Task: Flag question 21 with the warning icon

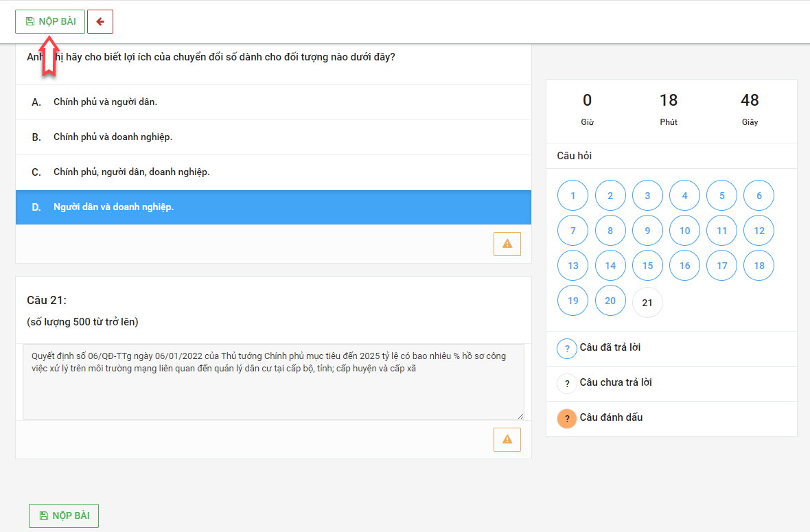Action: [507, 439]
